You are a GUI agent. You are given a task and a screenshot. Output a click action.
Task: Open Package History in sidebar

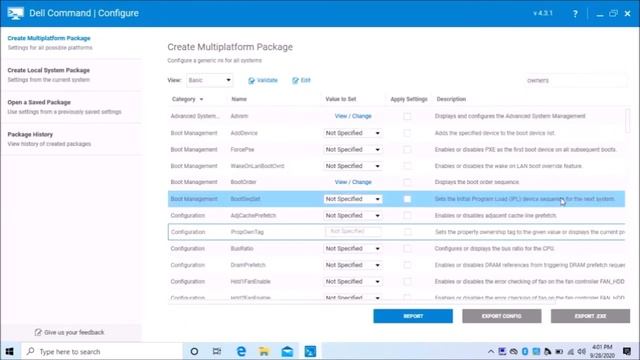(71, 139)
